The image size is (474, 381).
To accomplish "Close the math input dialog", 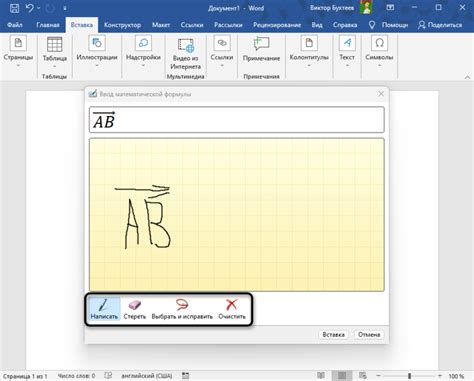I will pos(381,94).
